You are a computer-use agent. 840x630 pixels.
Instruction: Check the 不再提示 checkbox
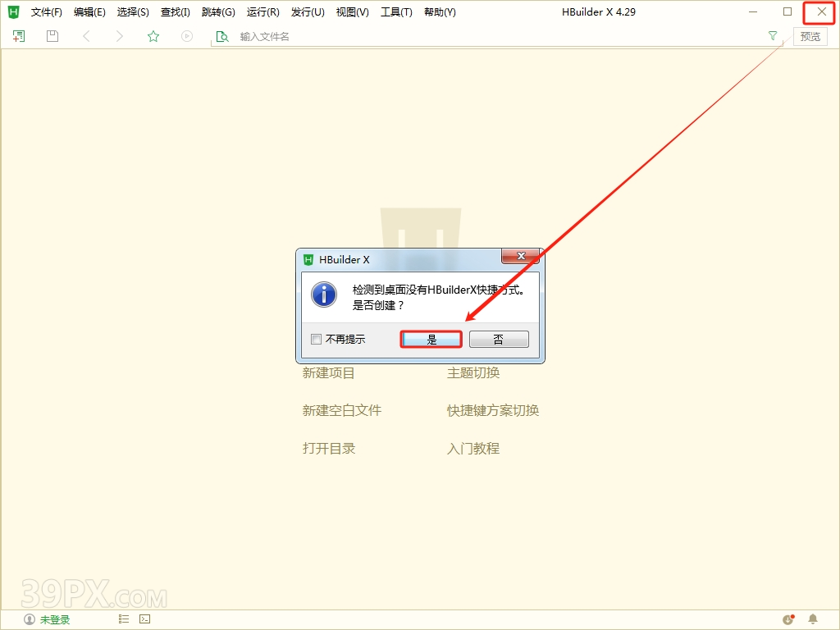tap(316, 339)
